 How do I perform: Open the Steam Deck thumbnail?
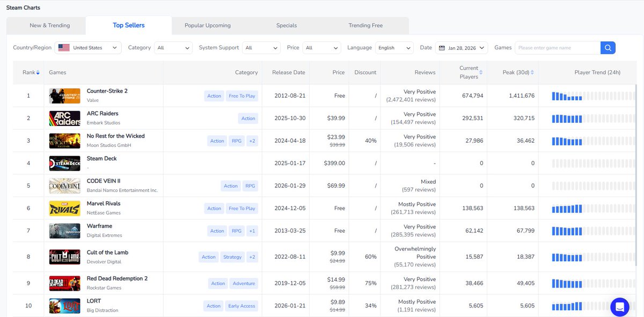65,164
